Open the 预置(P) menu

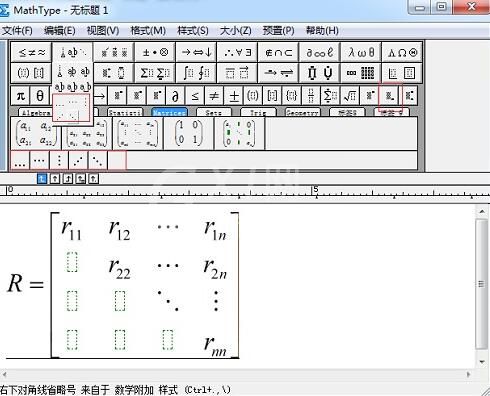279,31
